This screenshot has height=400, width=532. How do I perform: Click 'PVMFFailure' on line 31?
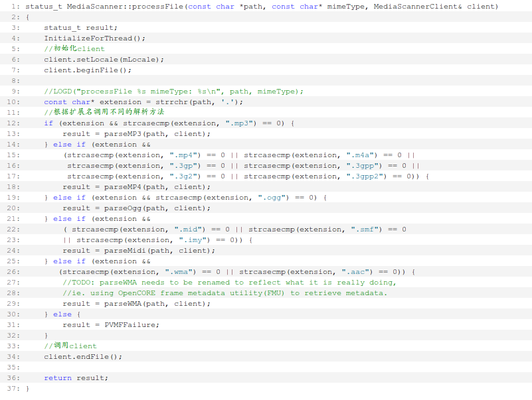[130, 325]
